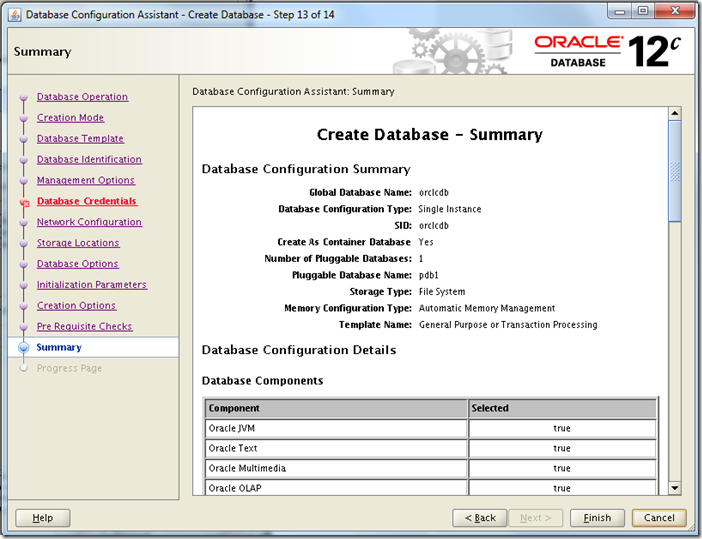Viewport: 702px width, 539px height.
Task: Click the summary scrollbar down arrow
Action: tap(675, 487)
